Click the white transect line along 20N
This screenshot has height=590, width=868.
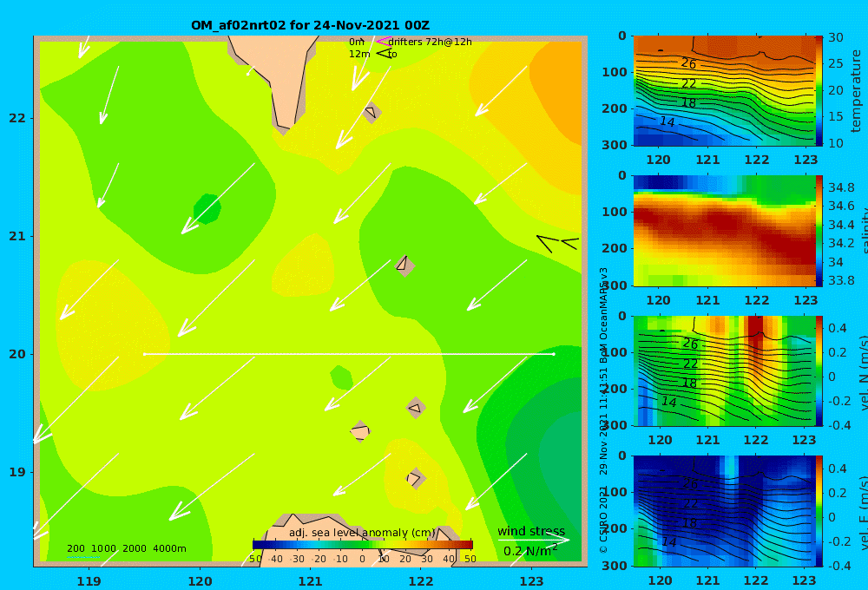[x=349, y=354]
